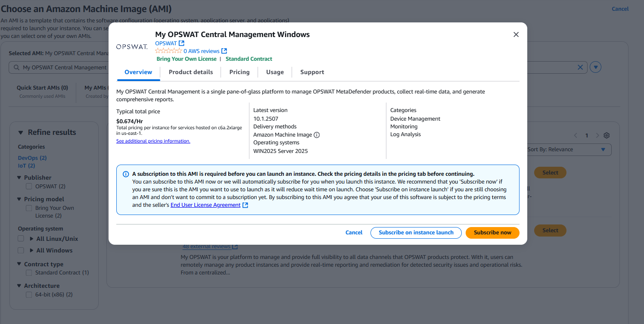This screenshot has width=644, height=324.
Task: Switch to the Overview tab
Action: [x=138, y=72]
